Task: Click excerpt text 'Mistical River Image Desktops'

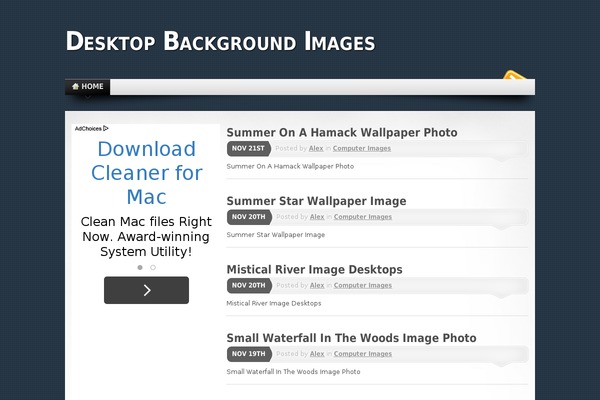Action: click(x=274, y=304)
